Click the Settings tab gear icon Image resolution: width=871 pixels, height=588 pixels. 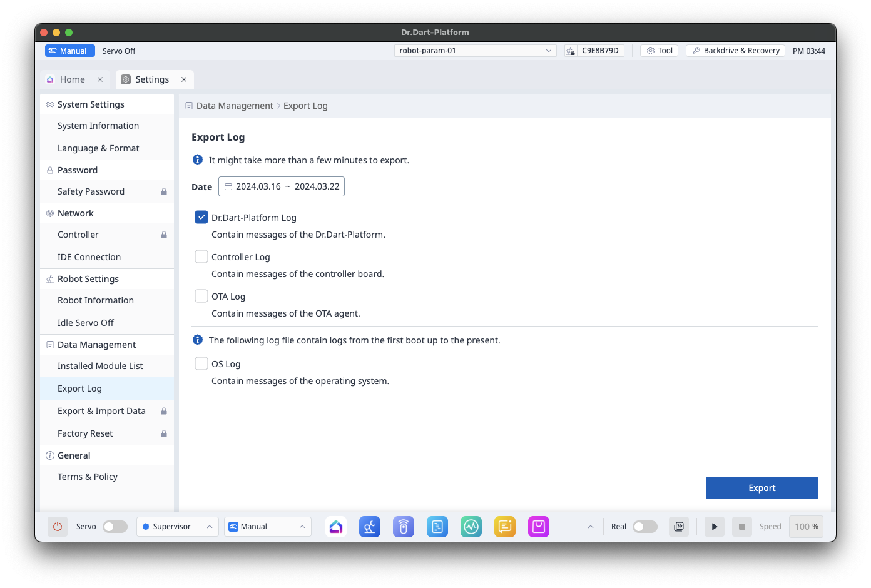(x=126, y=79)
